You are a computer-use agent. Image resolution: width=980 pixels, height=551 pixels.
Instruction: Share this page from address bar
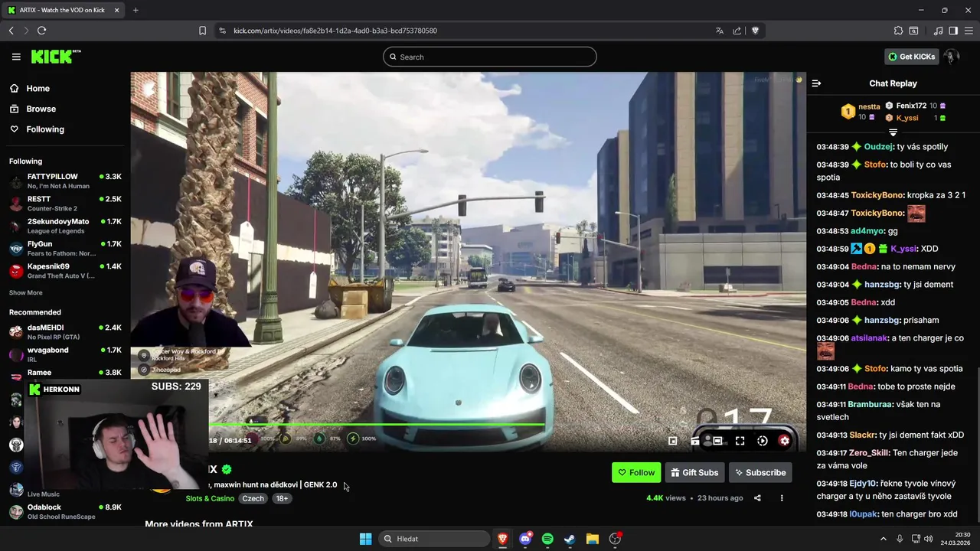(737, 31)
